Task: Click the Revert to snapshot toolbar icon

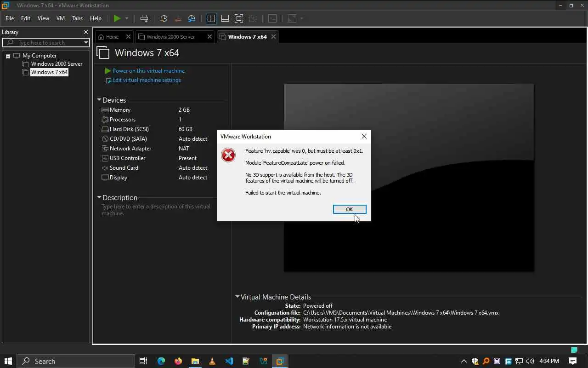Action: pos(178,18)
